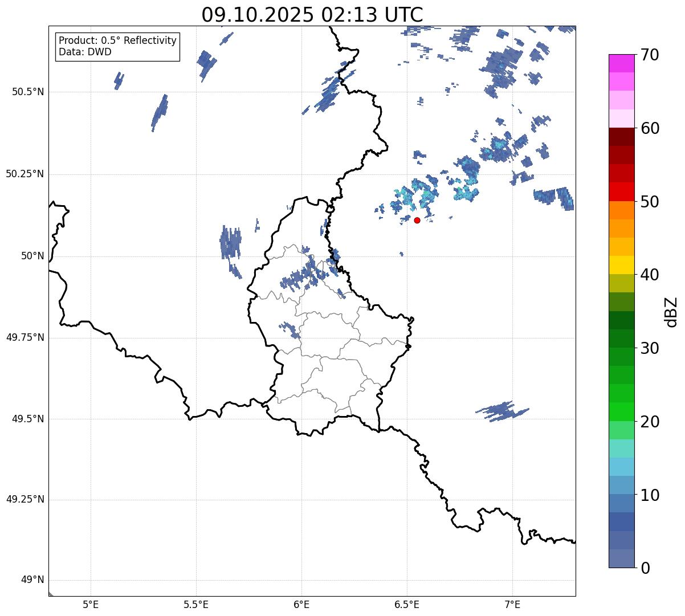
Task: Click the "Data: DWD" label
Action: point(85,52)
